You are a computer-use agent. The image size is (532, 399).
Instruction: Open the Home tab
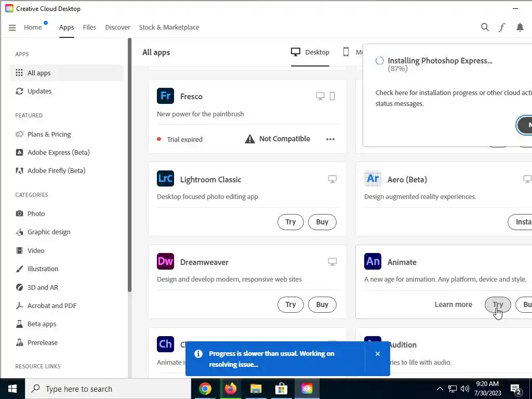(33, 28)
